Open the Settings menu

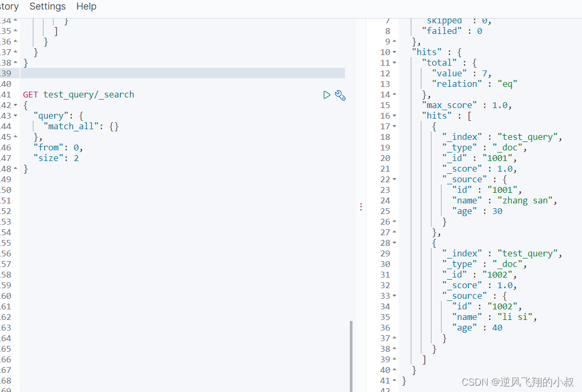pos(48,6)
